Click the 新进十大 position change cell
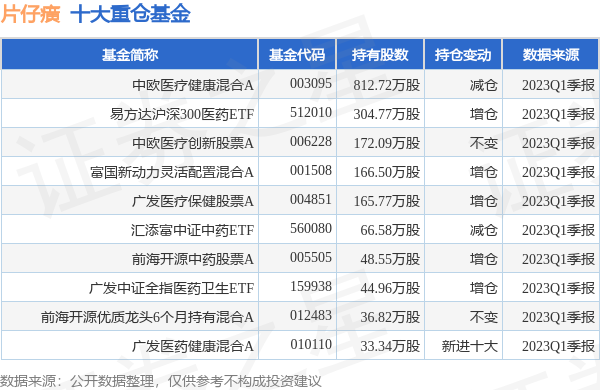The height and width of the screenshot is (390, 600). click(x=470, y=346)
